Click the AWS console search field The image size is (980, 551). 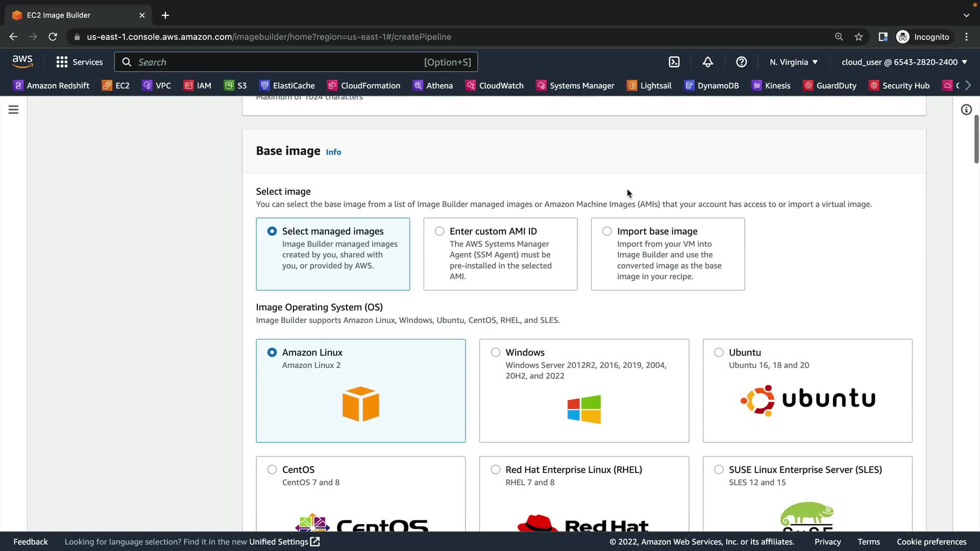[296, 62]
